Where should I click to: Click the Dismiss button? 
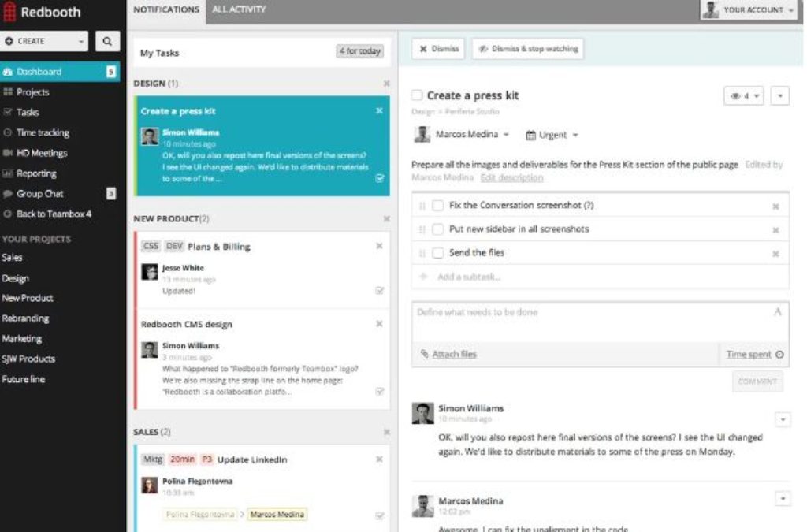point(438,49)
